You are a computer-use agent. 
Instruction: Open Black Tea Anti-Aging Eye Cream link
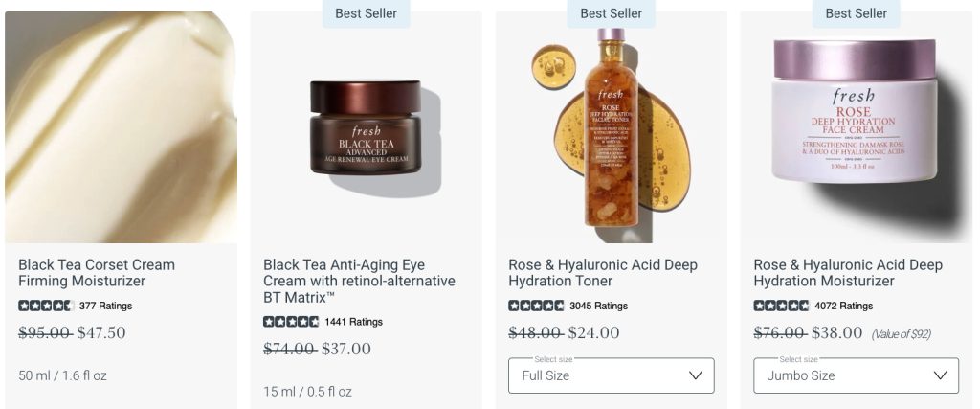click(360, 281)
